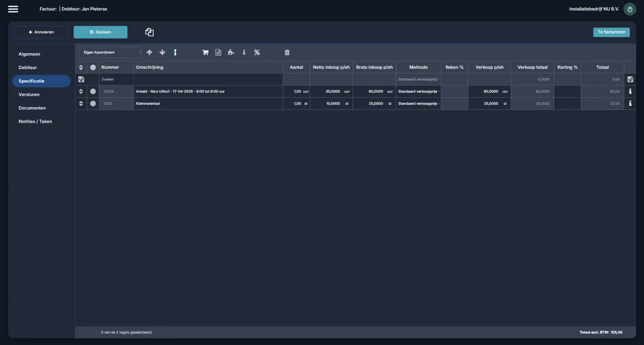Click the user avatar icon
The image size is (644, 345).
click(x=630, y=9)
